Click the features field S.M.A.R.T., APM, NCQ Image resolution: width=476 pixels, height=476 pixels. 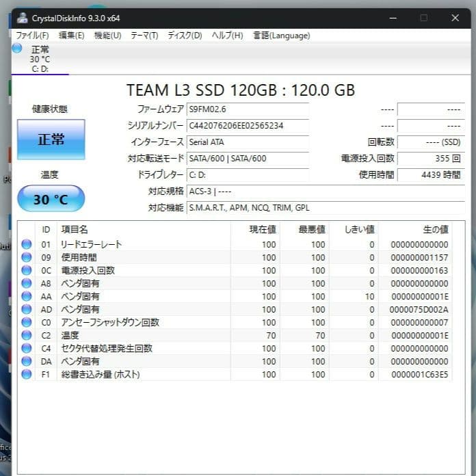click(326, 208)
